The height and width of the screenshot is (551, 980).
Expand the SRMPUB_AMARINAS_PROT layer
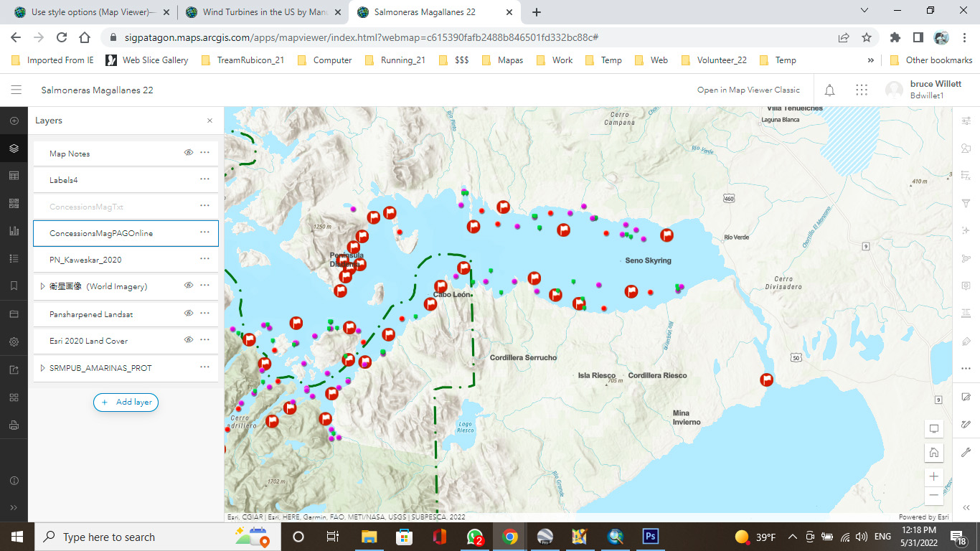[41, 368]
